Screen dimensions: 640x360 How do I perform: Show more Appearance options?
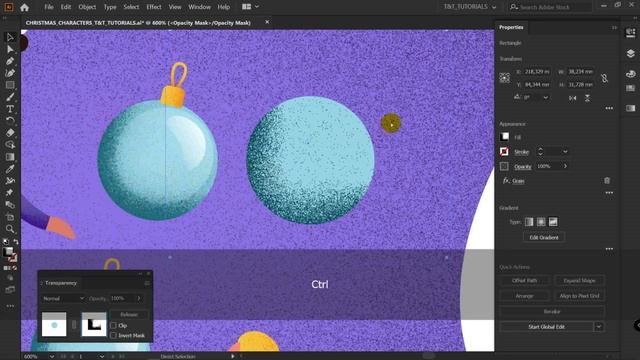click(x=609, y=193)
